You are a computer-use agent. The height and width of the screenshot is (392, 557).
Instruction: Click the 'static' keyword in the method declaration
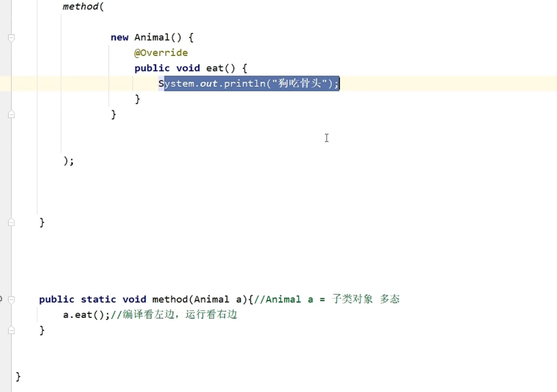click(x=99, y=300)
